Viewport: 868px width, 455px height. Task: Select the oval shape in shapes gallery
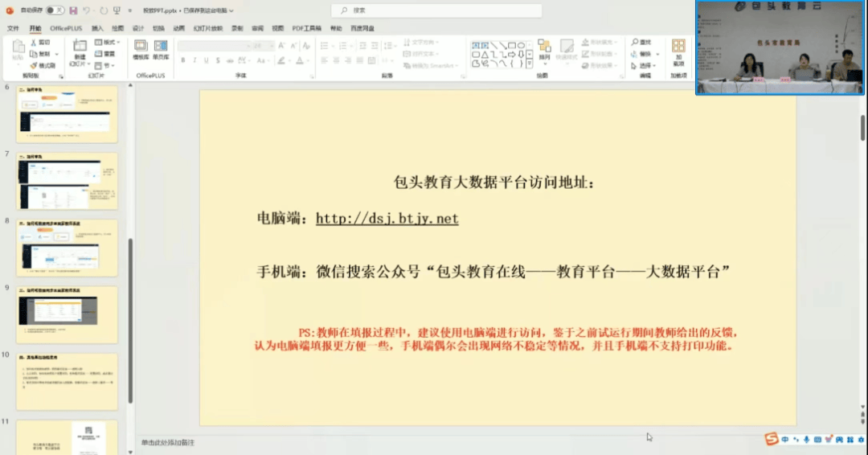click(x=521, y=45)
